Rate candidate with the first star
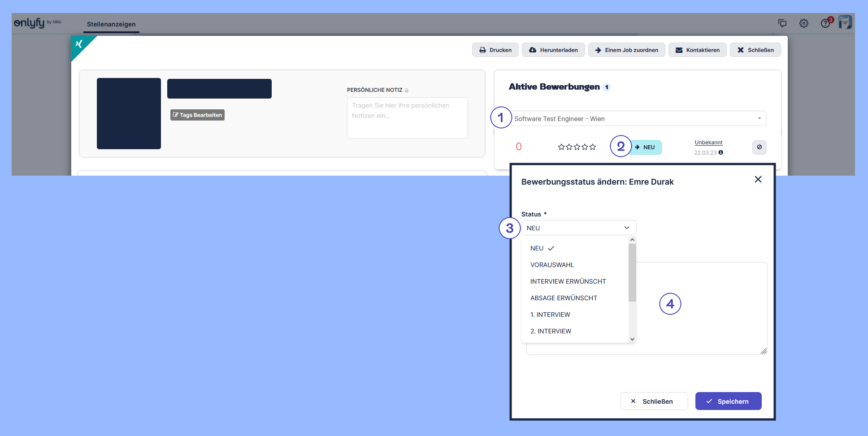 point(561,147)
